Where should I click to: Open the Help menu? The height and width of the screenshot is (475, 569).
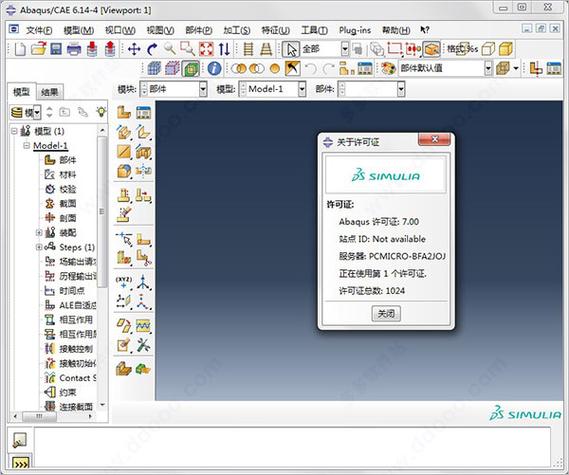click(x=396, y=30)
